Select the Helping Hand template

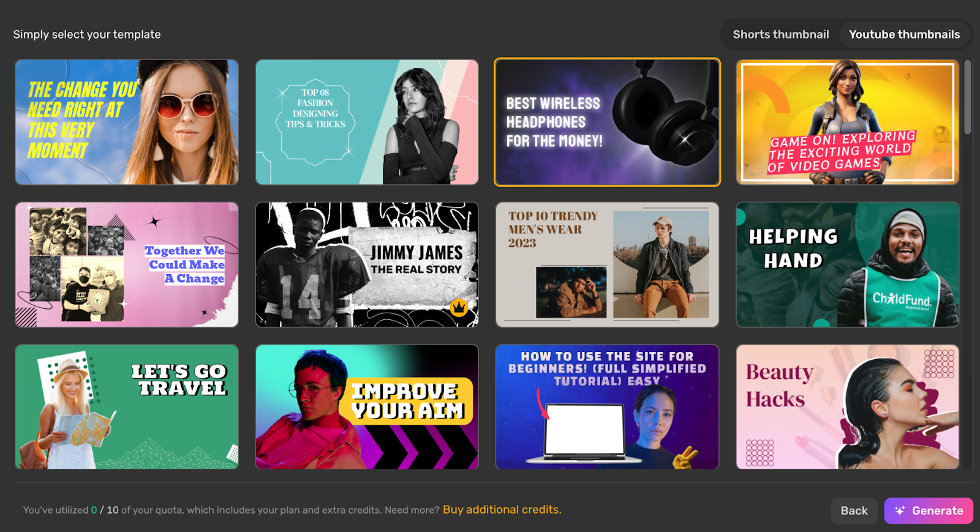pyautogui.click(x=848, y=265)
